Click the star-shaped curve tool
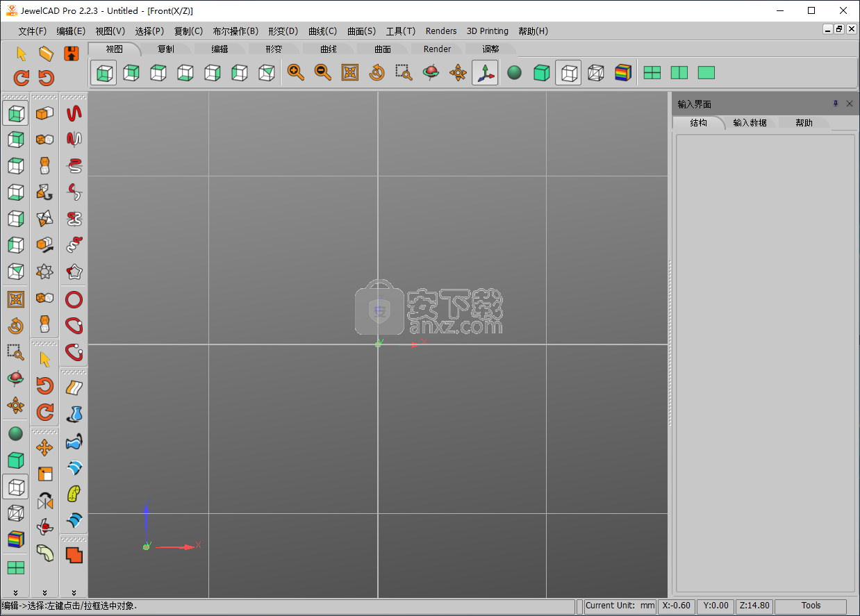This screenshot has height=616, width=860. point(74,271)
